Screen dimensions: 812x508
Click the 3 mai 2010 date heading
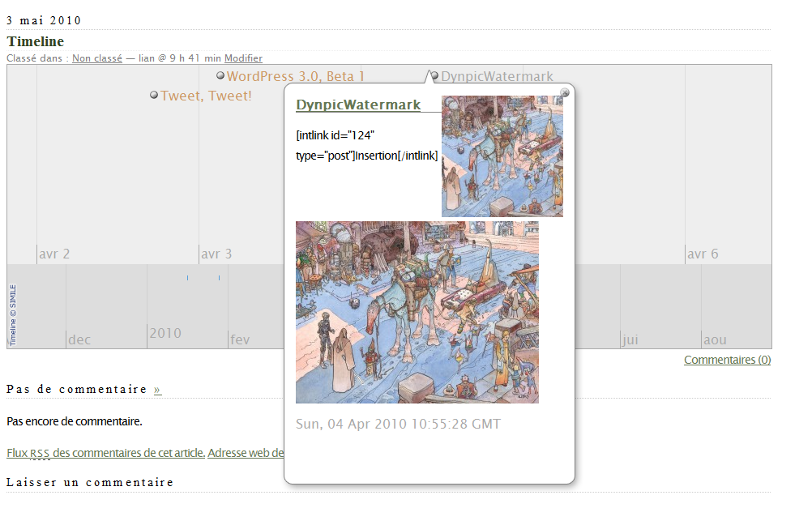tap(44, 21)
